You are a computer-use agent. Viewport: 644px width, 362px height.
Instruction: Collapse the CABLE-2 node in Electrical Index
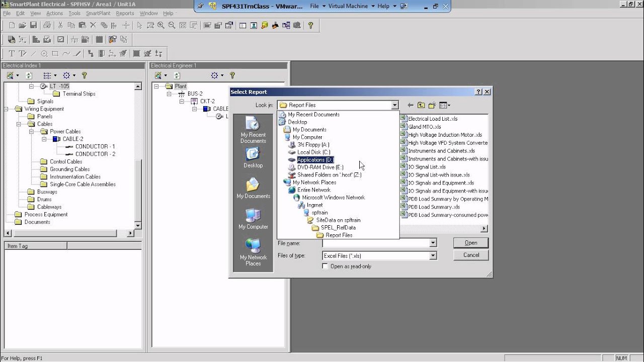point(44,139)
